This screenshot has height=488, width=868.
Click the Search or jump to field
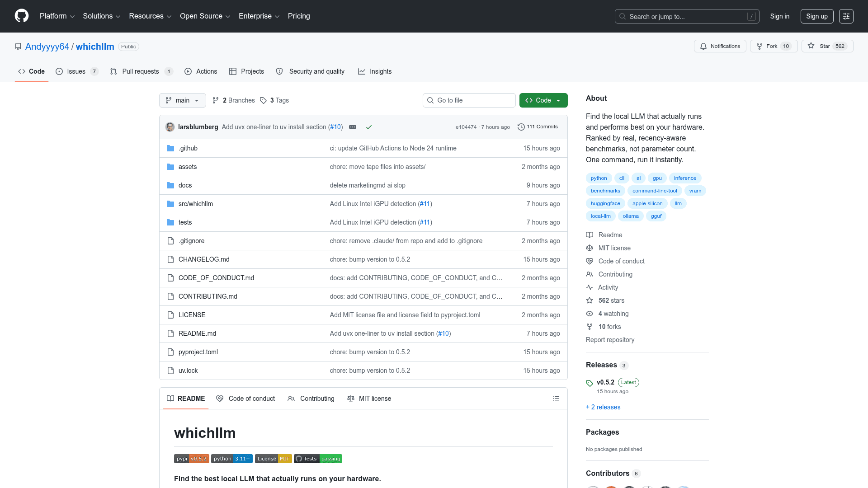(687, 16)
